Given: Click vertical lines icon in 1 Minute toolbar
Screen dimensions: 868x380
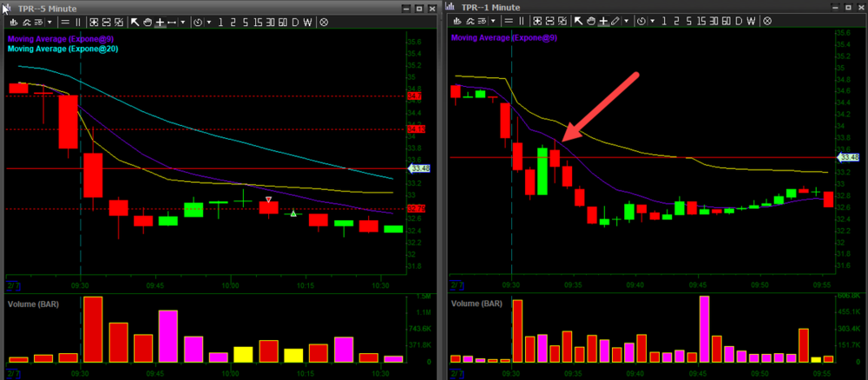Looking at the screenshot, I should pos(523,22).
